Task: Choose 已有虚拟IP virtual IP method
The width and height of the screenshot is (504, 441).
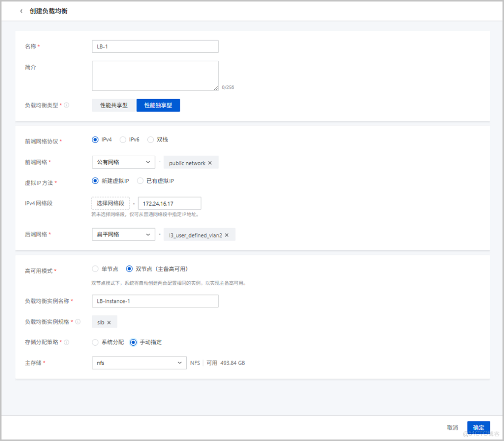Action: click(140, 180)
